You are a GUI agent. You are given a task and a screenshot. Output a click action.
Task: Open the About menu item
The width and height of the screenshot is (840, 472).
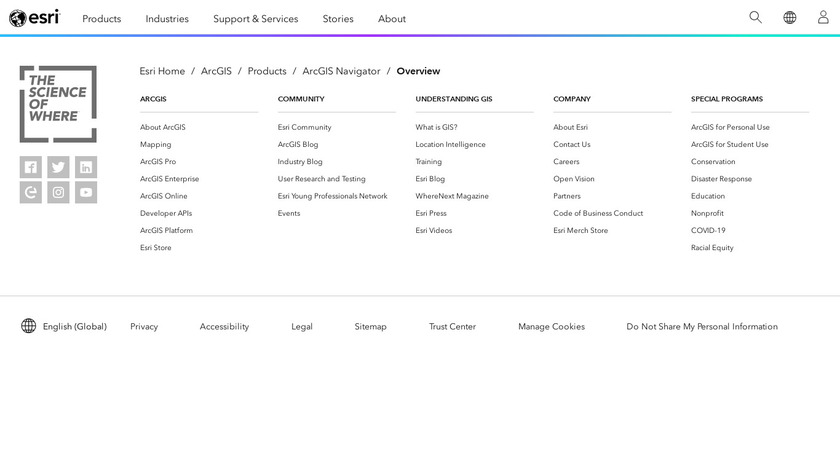pos(392,19)
